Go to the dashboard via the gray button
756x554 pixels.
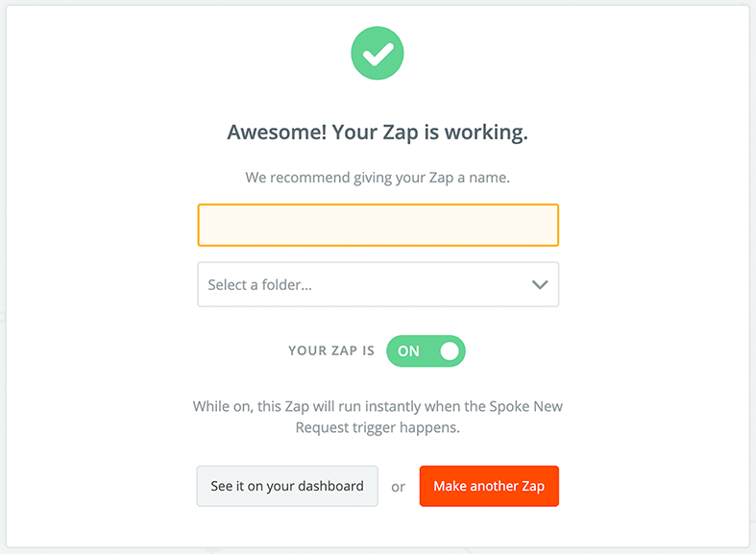coord(287,486)
